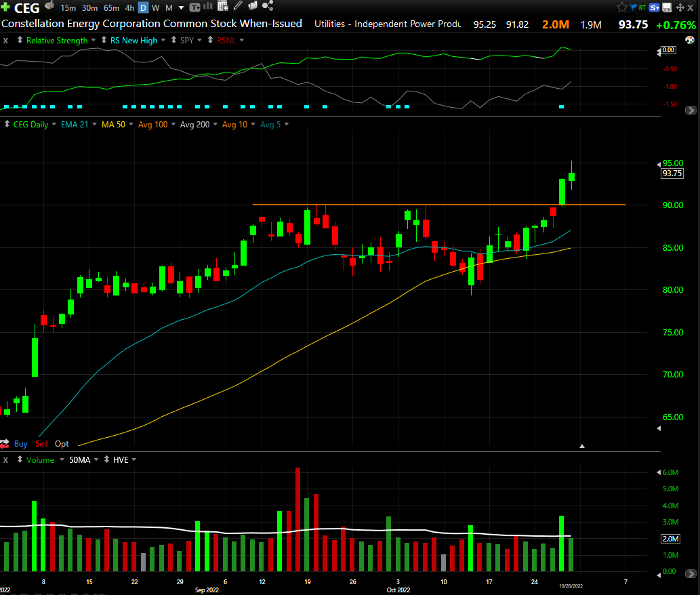Open the bar chart style icon
The width and height of the screenshot is (700, 595).
[208, 6]
